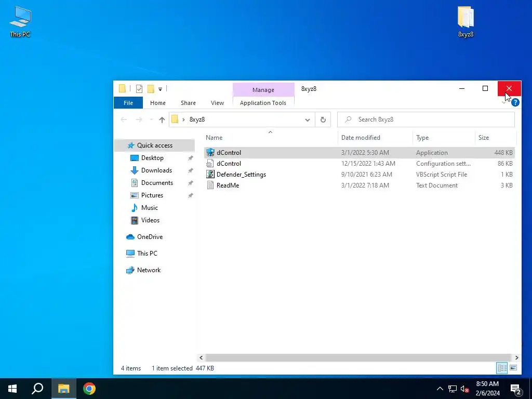Click the muted volume tray icon

pyautogui.click(x=464, y=389)
